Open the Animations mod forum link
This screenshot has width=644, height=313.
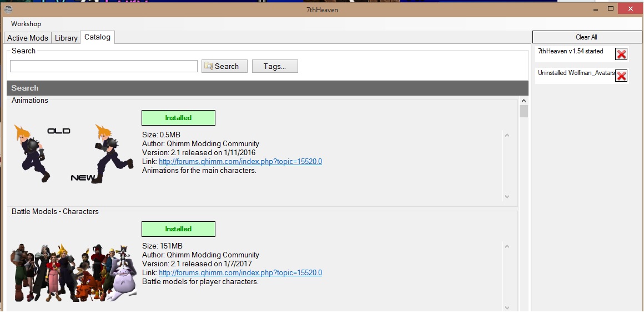coord(240,161)
